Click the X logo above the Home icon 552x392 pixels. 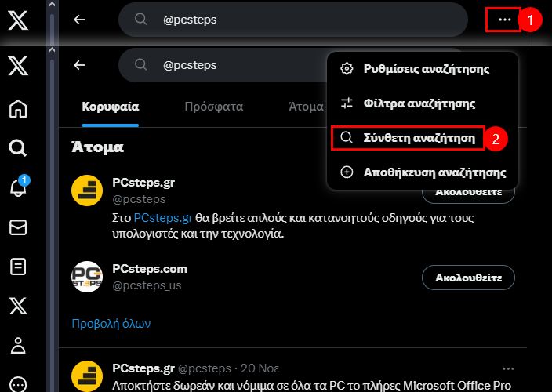[x=18, y=65]
